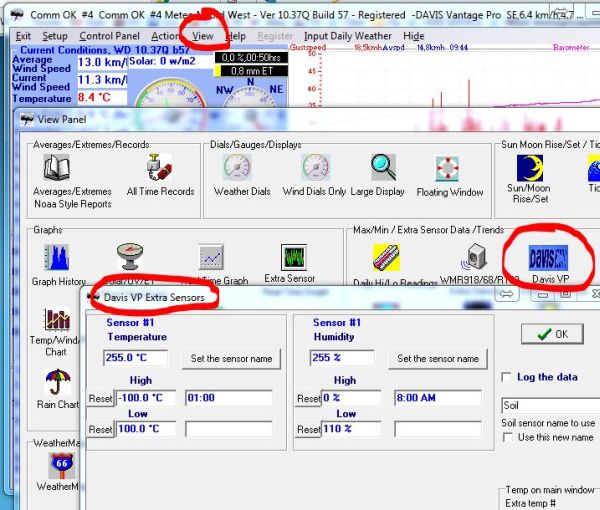
Task: Open the Help menu
Action: point(236,36)
